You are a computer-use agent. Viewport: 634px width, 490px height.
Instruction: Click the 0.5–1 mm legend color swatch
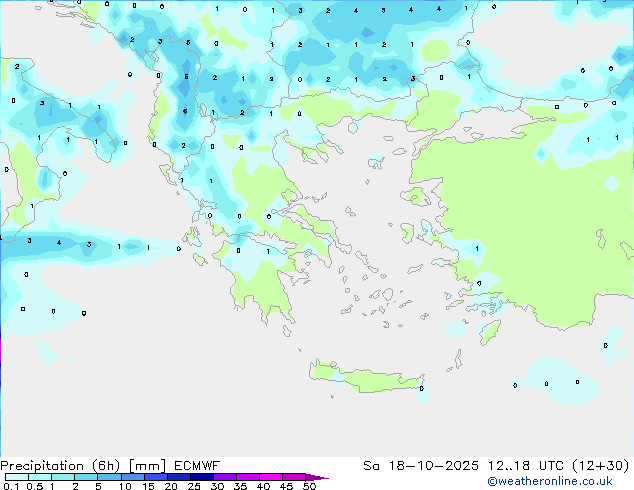tap(40, 477)
